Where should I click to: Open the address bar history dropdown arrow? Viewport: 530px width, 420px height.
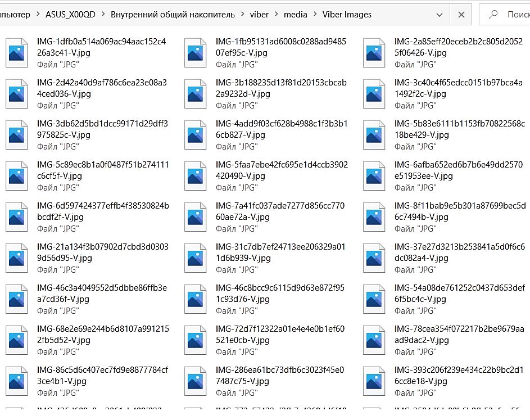(438, 15)
